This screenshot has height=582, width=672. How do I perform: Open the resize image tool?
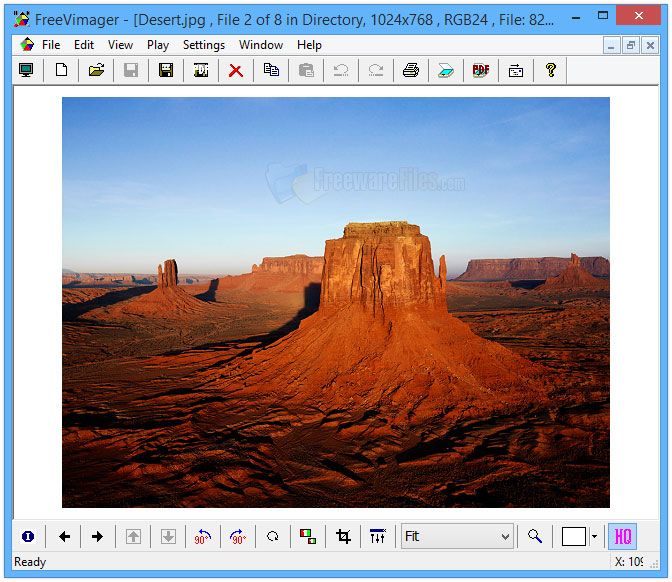308,536
